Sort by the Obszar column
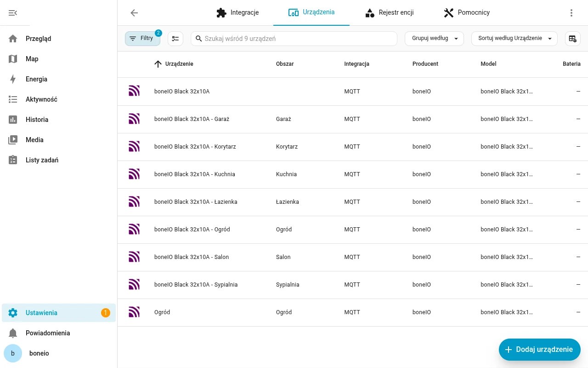The width and height of the screenshot is (588, 368). (x=285, y=64)
